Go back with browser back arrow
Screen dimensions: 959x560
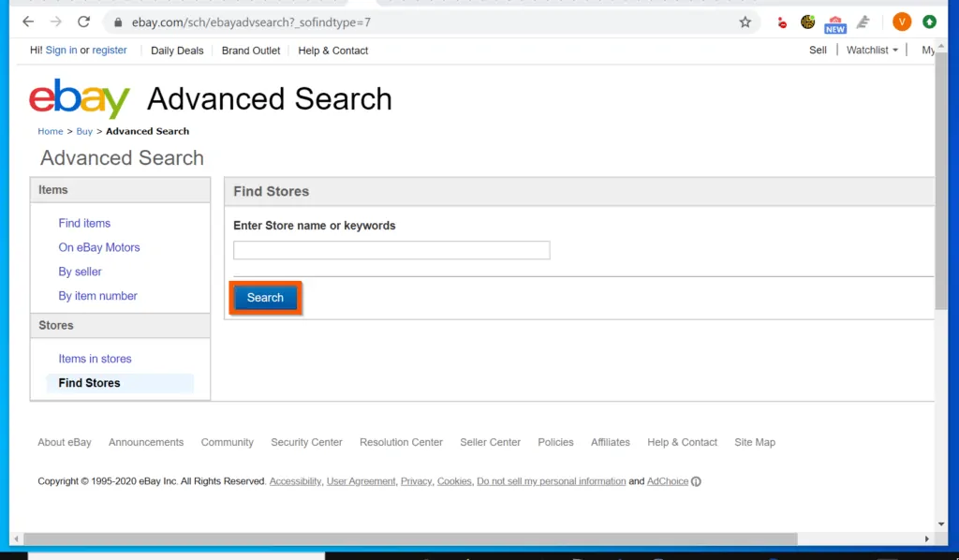coord(28,22)
